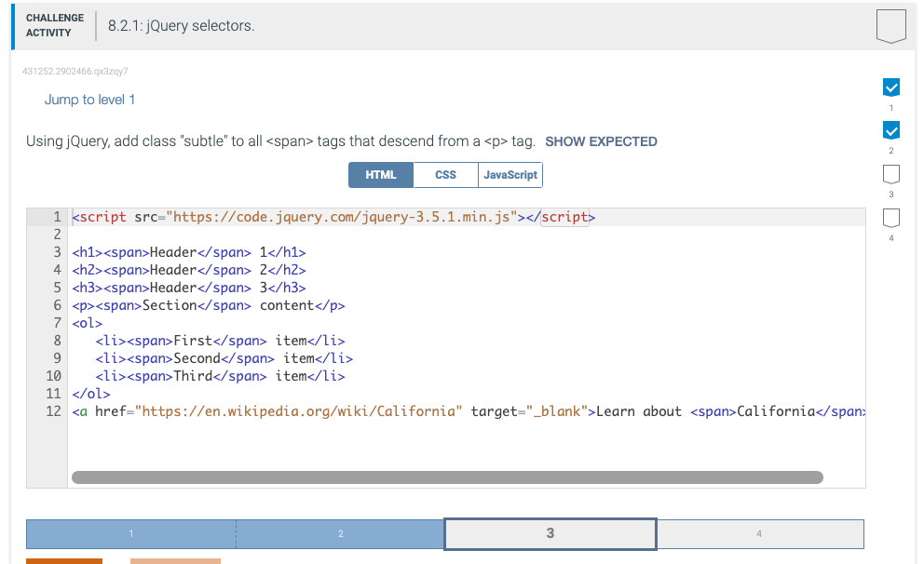
Task: Click the horizontal scrollbar in code editor
Action: click(447, 477)
